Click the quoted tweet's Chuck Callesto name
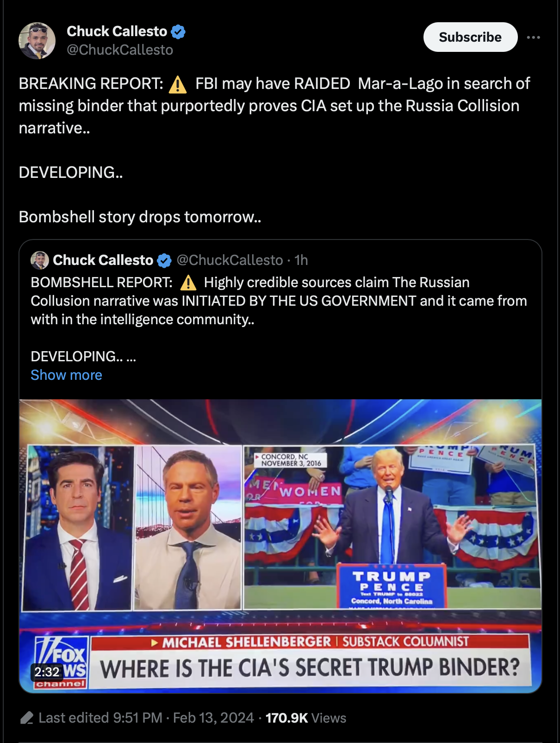 point(103,260)
